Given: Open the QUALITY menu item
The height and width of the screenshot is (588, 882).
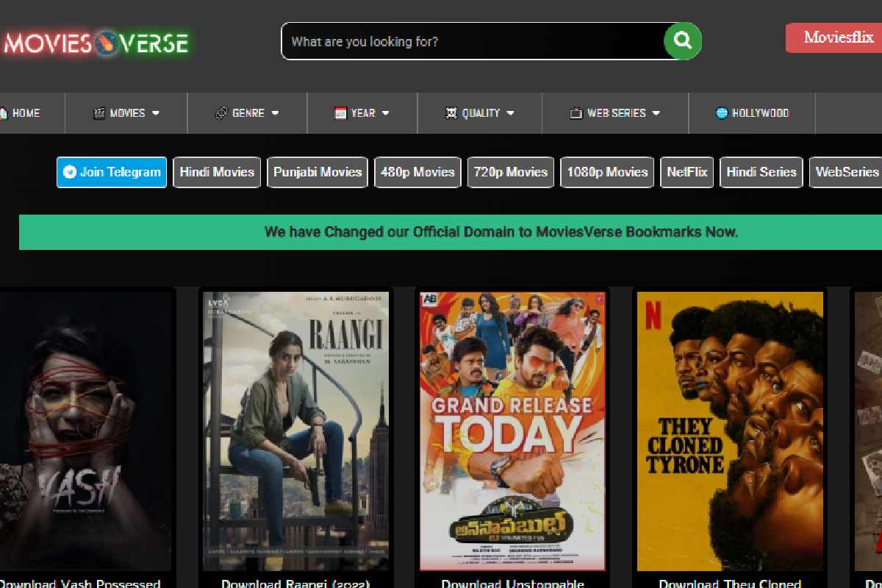Looking at the screenshot, I should point(480,113).
